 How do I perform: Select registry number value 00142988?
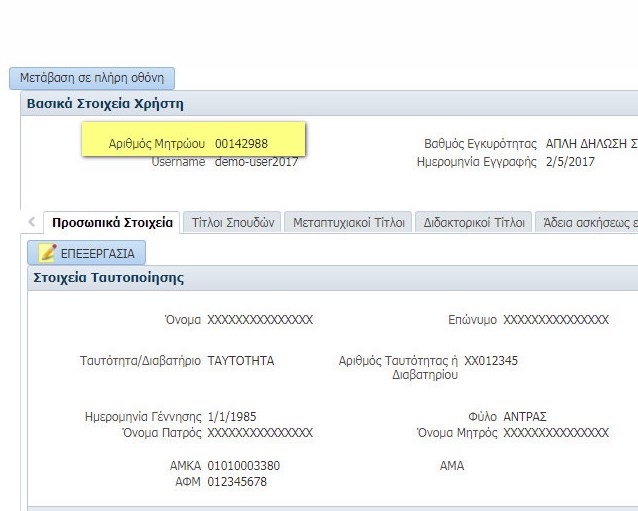pos(241,144)
